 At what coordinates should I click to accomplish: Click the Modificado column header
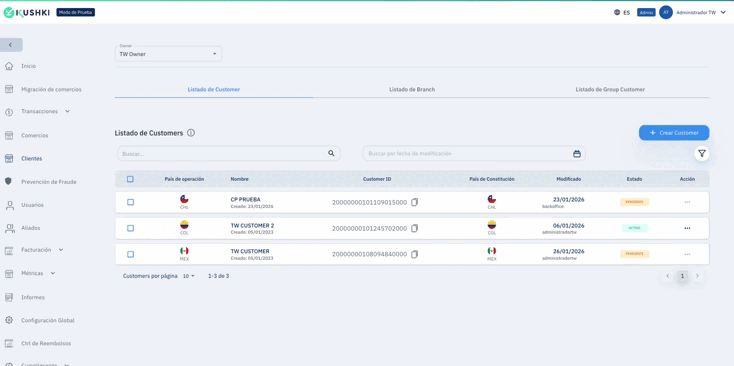pos(569,179)
